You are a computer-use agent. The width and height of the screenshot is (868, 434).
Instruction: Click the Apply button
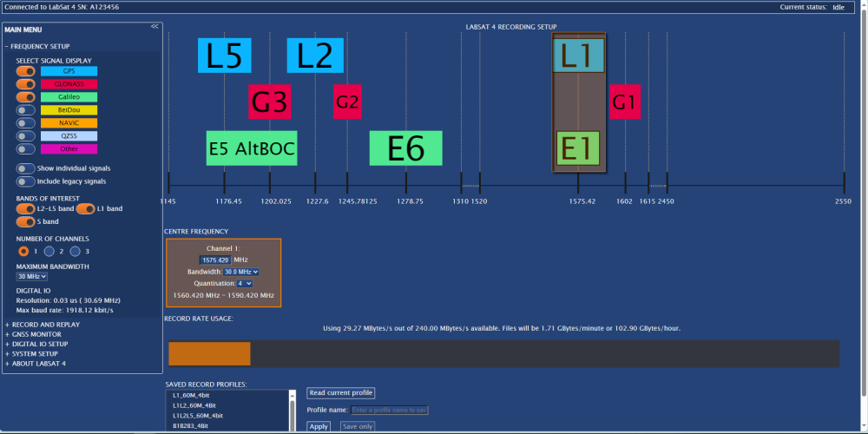[319, 427]
